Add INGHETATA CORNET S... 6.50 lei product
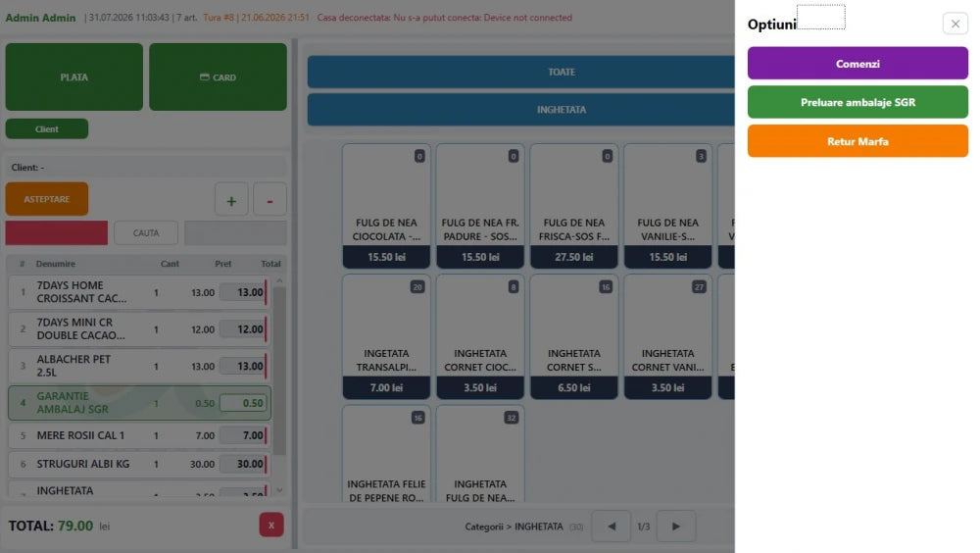 click(x=573, y=337)
